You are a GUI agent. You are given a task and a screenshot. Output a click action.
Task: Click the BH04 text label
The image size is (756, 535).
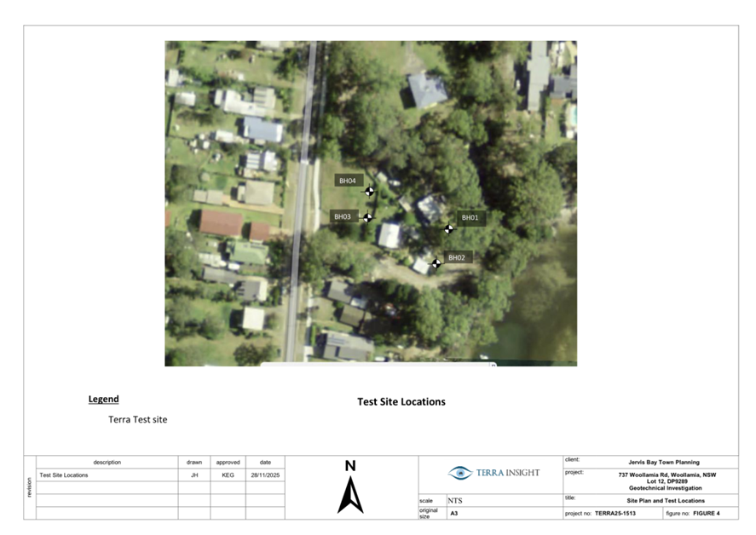(x=348, y=181)
